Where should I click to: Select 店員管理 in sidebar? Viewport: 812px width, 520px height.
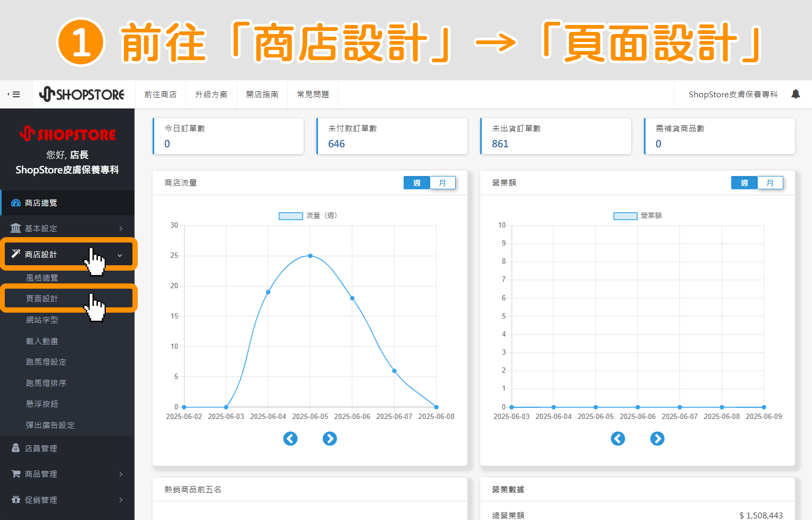(67, 448)
